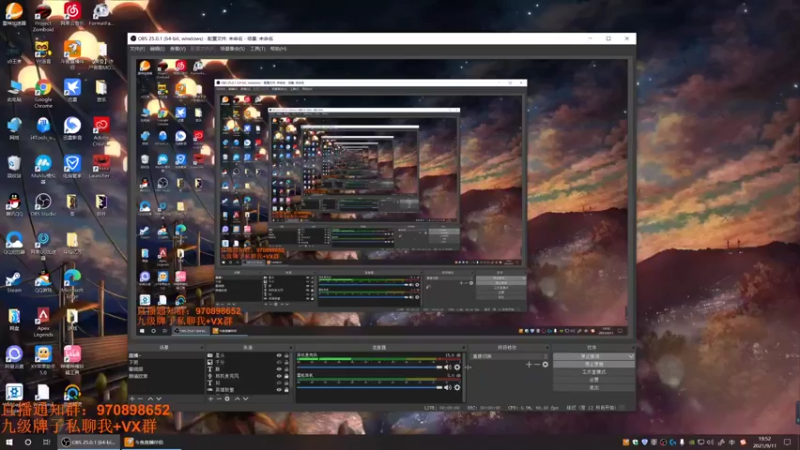This screenshot has width=800, height=450.
Task: Open settings gear of the first mixer track
Action: 457,367
